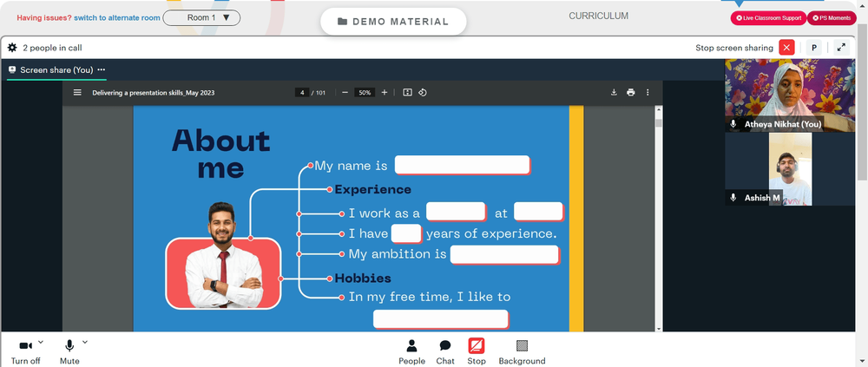This screenshot has height=367, width=868.
Task: Switch to Curriculum tab
Action: pos(598,16)
